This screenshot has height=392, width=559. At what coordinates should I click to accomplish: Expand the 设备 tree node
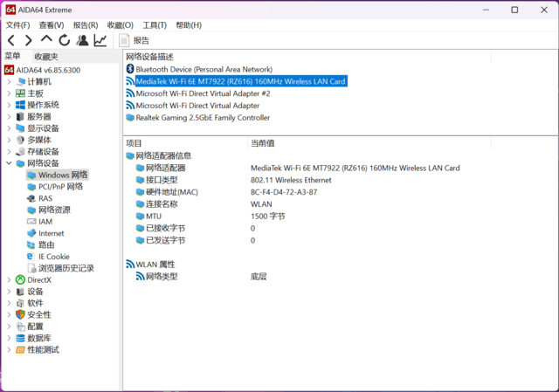pyautogui.click(x=9, y=292)
